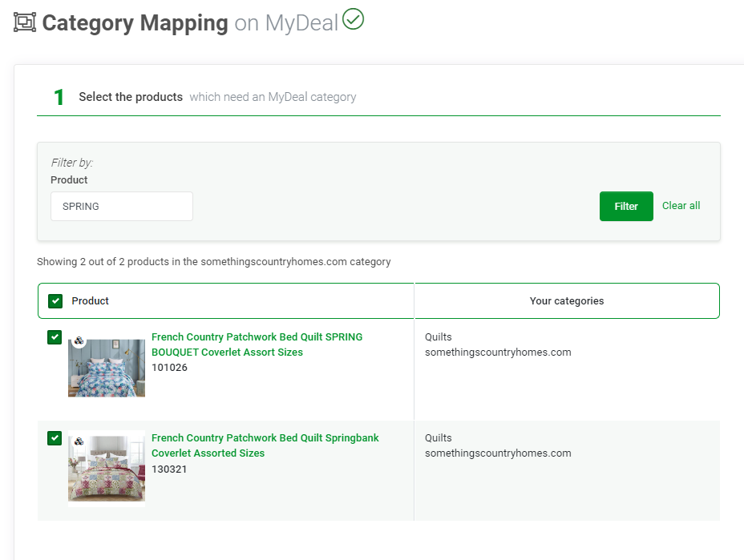
Task: Uncheck the Springbank Coverlet product checkbox
Action: (55, 438)
